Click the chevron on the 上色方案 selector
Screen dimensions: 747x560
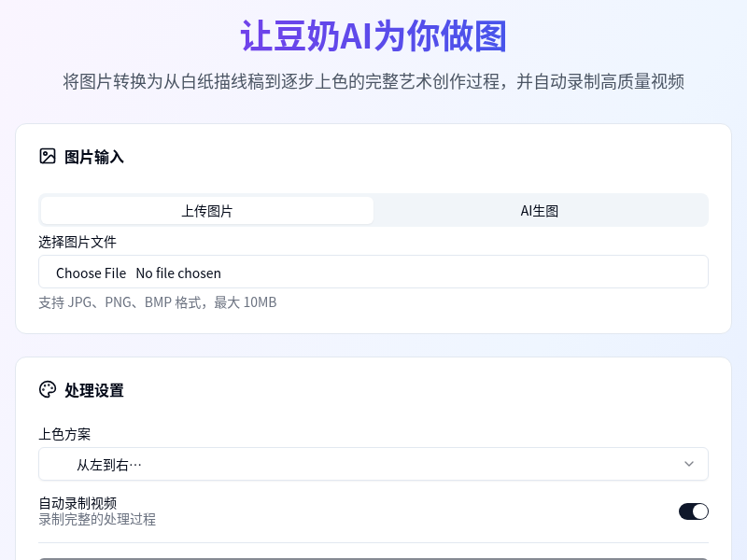(x=689, y=464)
